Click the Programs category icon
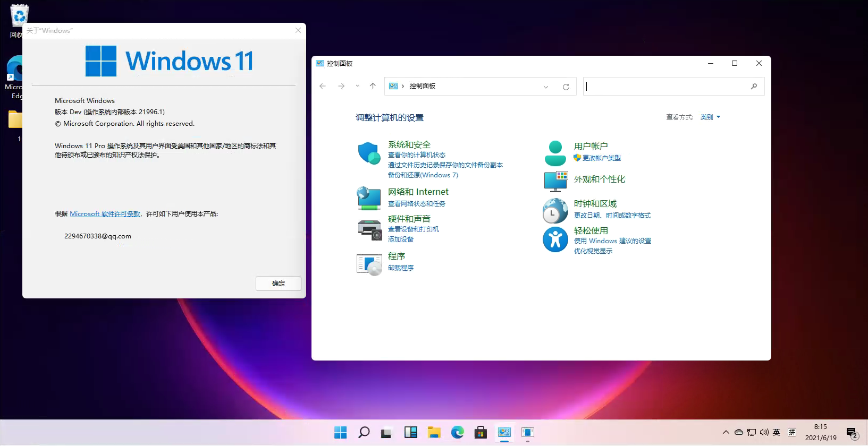 pyautogui.click(x=369, y=264)
